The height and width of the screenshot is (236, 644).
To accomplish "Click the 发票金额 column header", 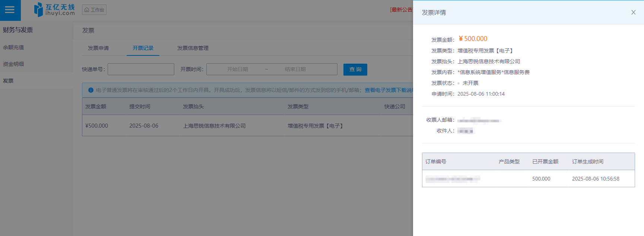I will tap(96, 106).
